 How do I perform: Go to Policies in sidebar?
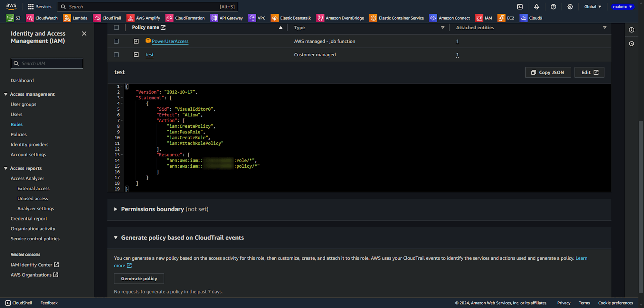19,135
